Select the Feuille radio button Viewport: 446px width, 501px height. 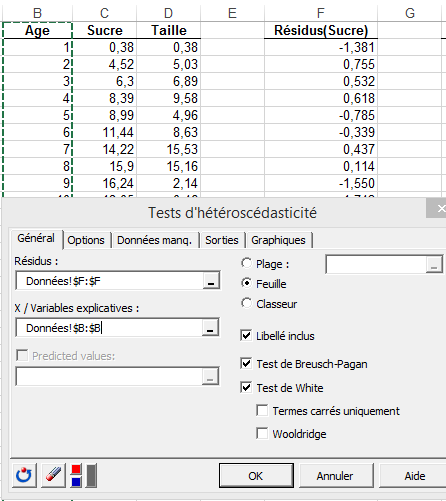pyautogui.click(x=247, y=283)
